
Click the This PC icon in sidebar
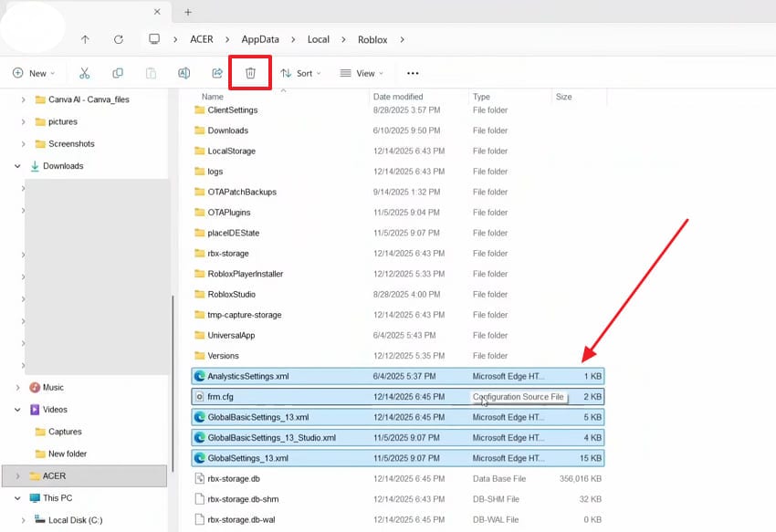(x=35, y=498)
